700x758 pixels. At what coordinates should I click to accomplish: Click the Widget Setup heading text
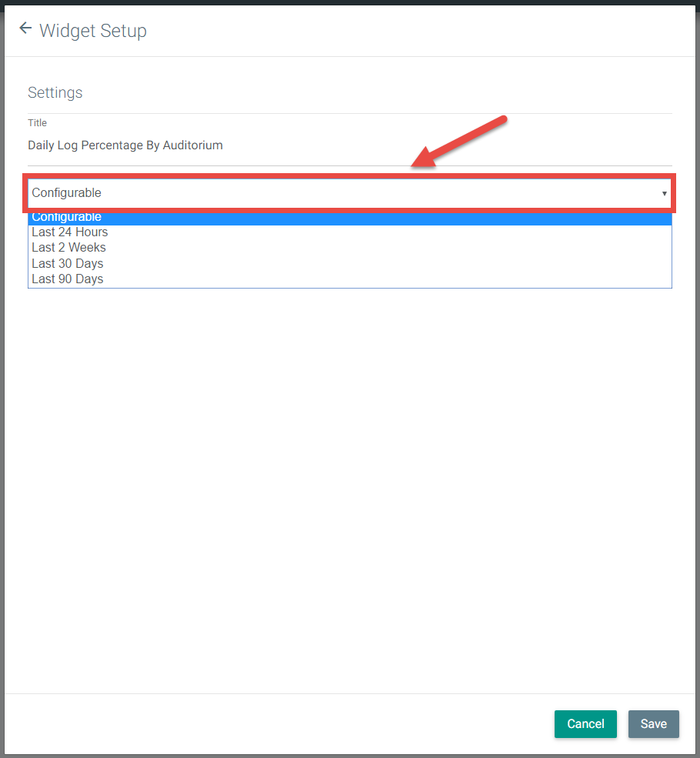click(93, 31)
